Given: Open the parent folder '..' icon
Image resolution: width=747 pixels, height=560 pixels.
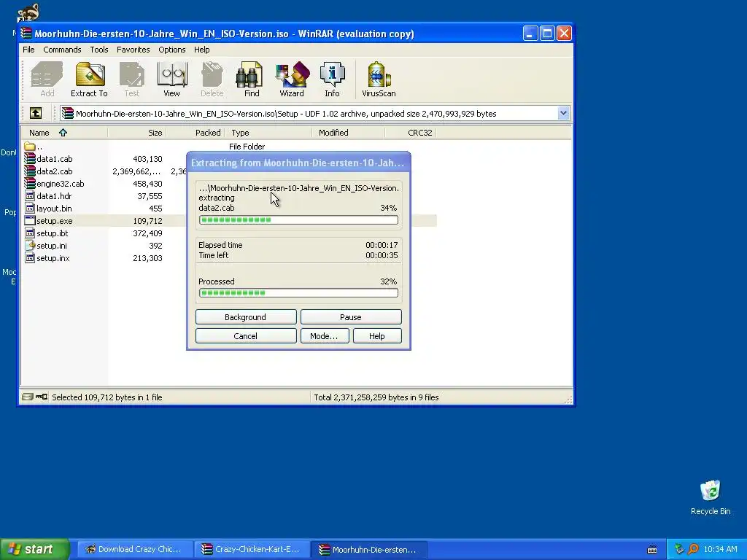Looking at the screenshot, I should tap(29, 146).
